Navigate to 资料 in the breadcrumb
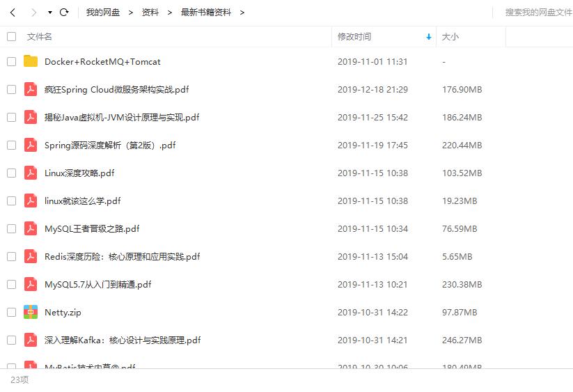Image resolution: width=573 pixels, height=392 pixels. (150, 13)
